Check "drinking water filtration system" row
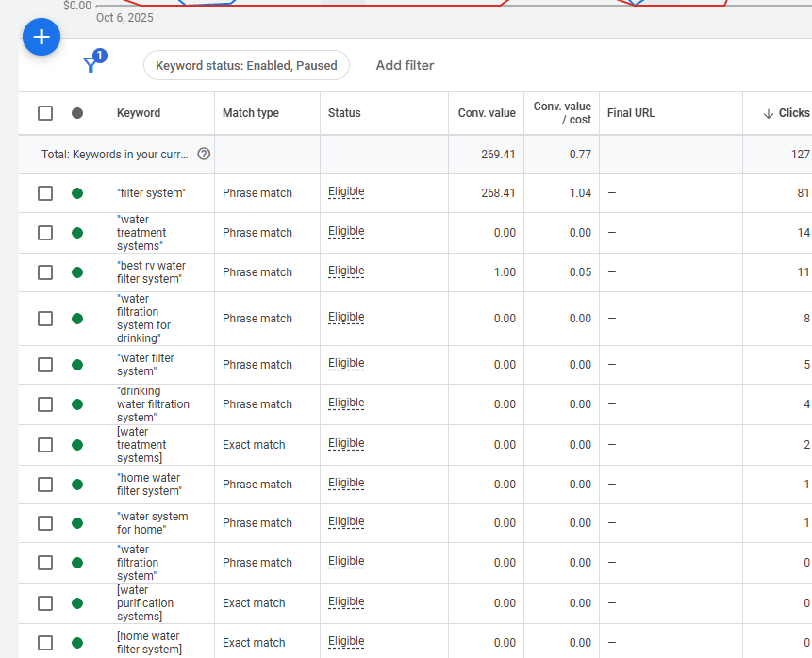Viewport: 812px width, 658px height. click(45, 404)
